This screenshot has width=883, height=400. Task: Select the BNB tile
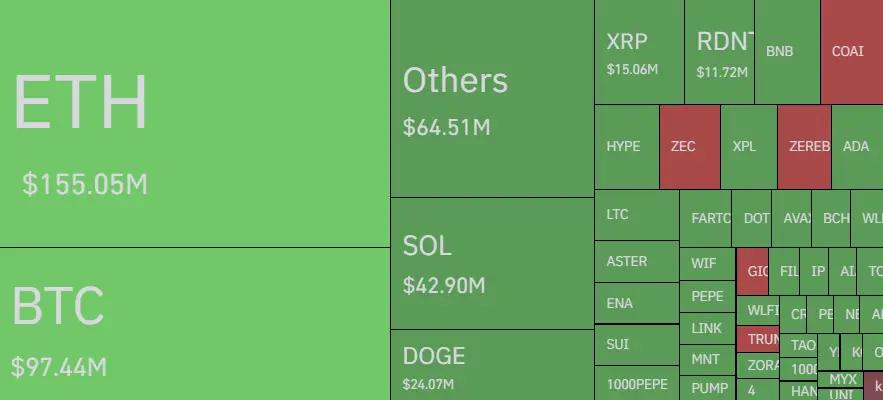[787, 52]
